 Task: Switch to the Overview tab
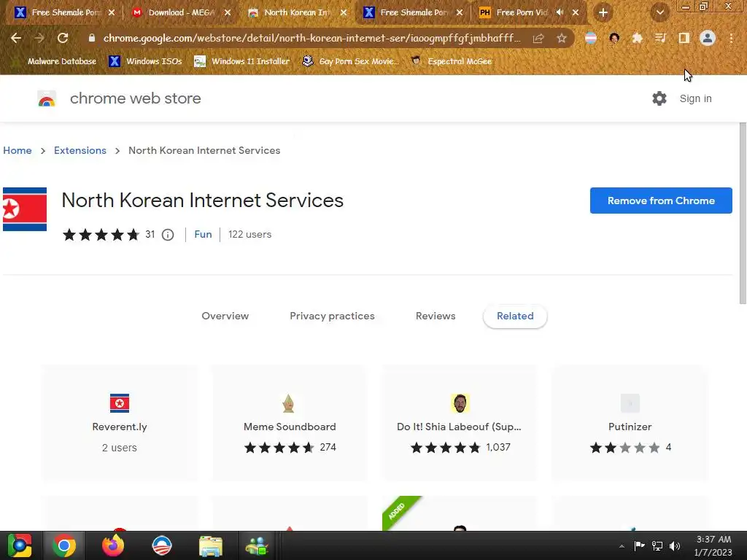225,316
